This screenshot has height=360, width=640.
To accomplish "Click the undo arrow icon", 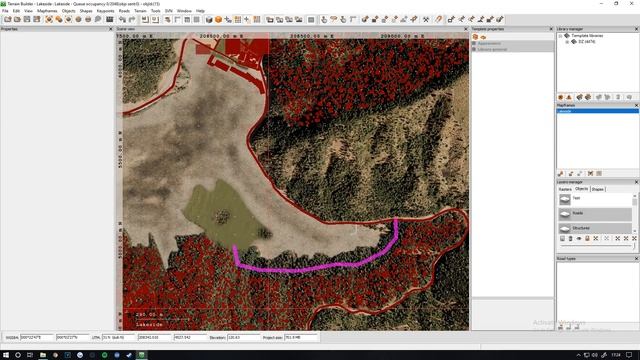I will tap(122, 19).
